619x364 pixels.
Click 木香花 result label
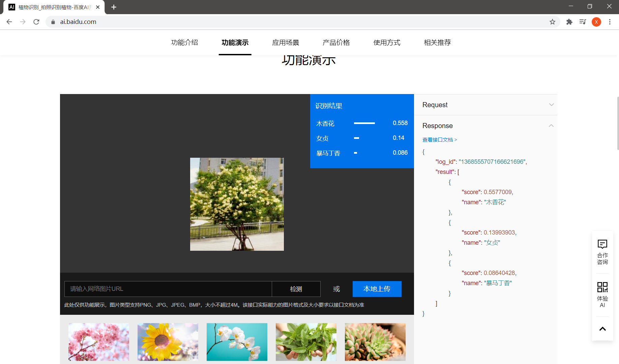(x=325, y=123)
